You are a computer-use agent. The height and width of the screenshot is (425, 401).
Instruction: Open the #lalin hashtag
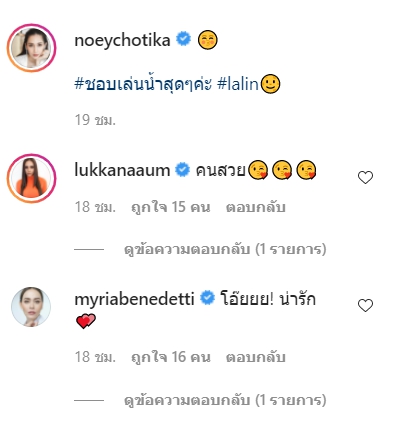coord(238,83)
